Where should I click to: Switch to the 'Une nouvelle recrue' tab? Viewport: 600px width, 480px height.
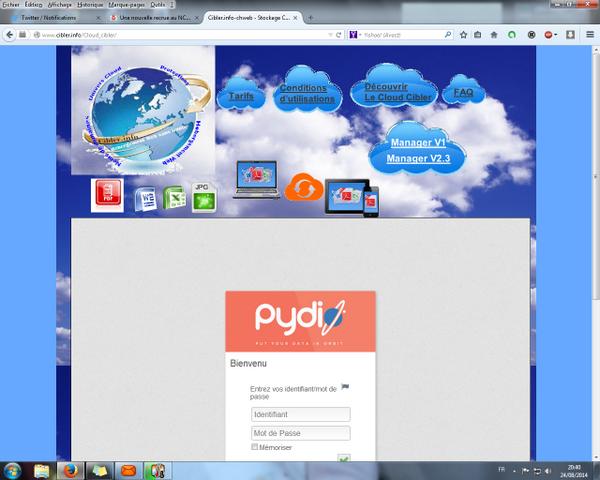(x=155, y=18)
